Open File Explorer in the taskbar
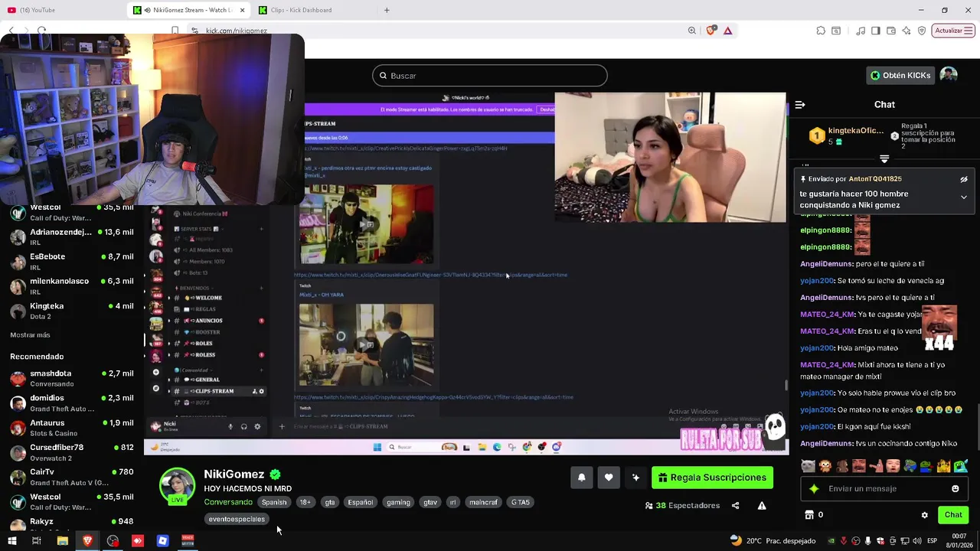The width and height of the screenshot is (980, 551). point(63,541)
